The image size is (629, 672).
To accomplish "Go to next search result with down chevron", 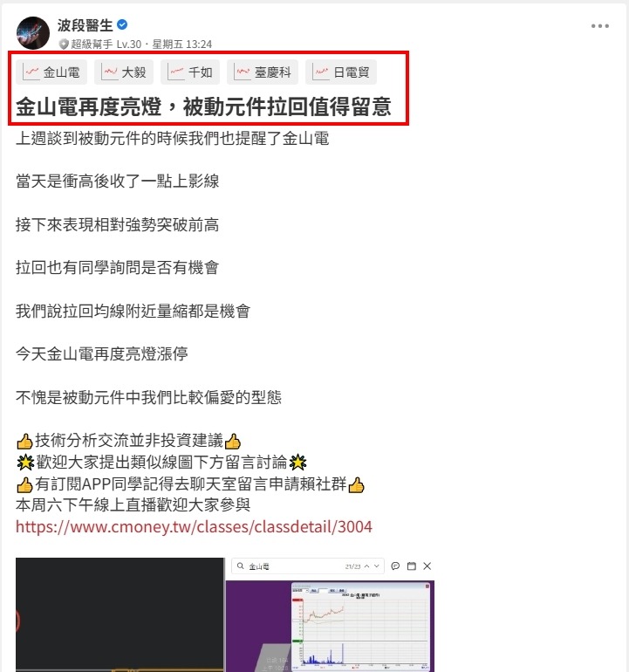I will point(377,566).
